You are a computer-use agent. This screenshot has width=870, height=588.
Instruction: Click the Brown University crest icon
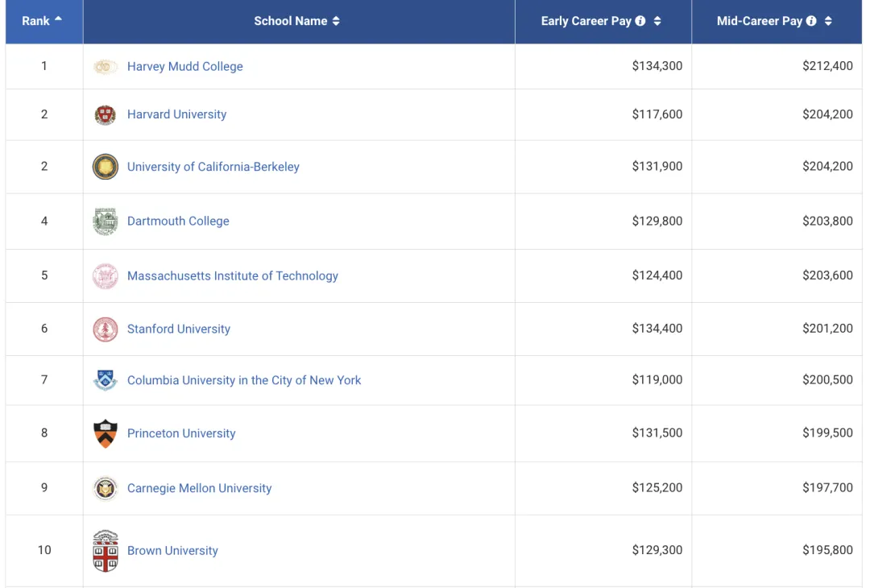tap(106, 550)
